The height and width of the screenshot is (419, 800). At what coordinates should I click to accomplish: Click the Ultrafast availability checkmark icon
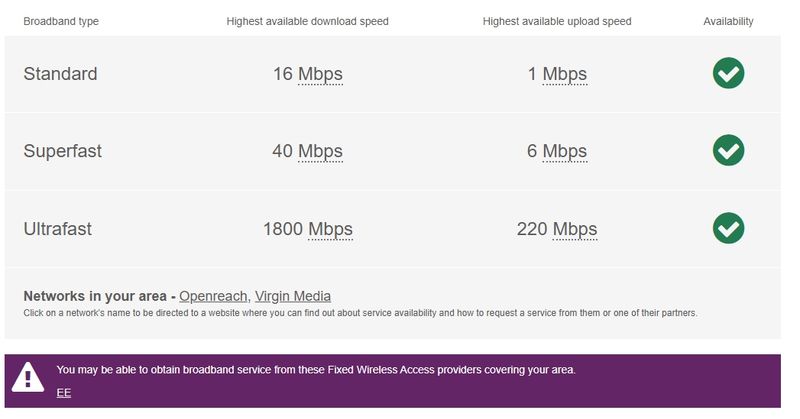click(x=728, y=228)
